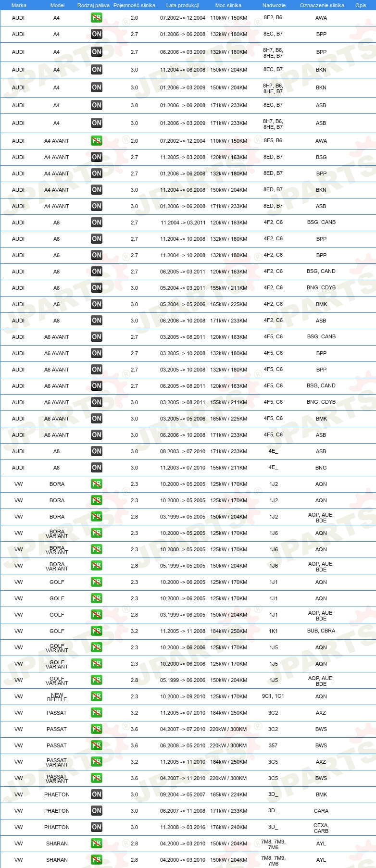Click the Oznaczenie silnika column header
This screenshot has width=376, height=868.
[x=322, y=5]
